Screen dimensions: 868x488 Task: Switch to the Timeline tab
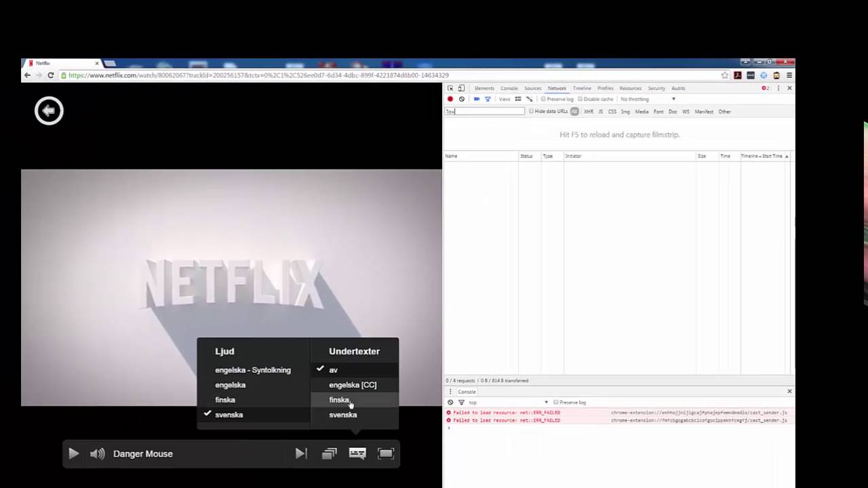582,88
